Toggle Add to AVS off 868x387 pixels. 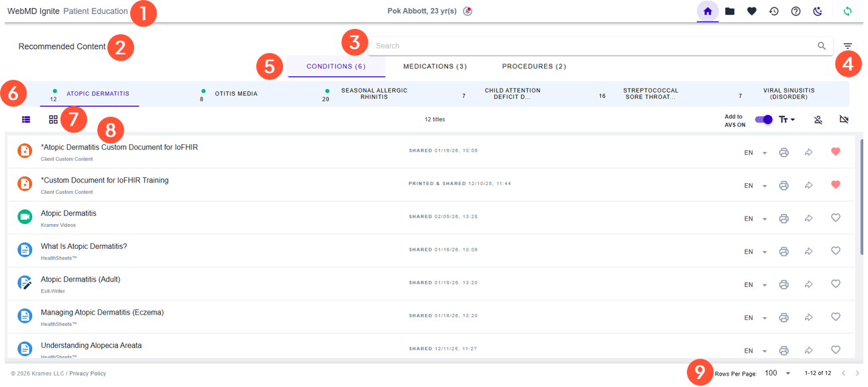[x=763, y=119]
